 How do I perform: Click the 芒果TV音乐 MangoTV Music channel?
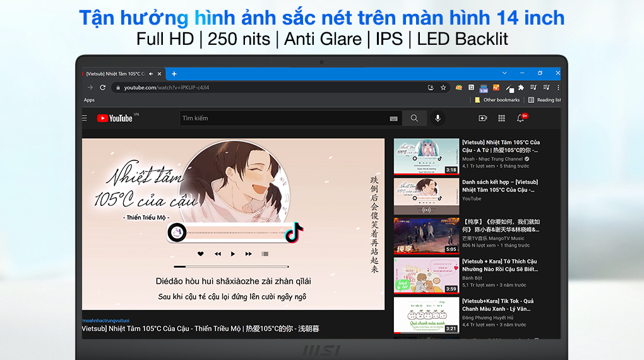click(x=493, y=238)
